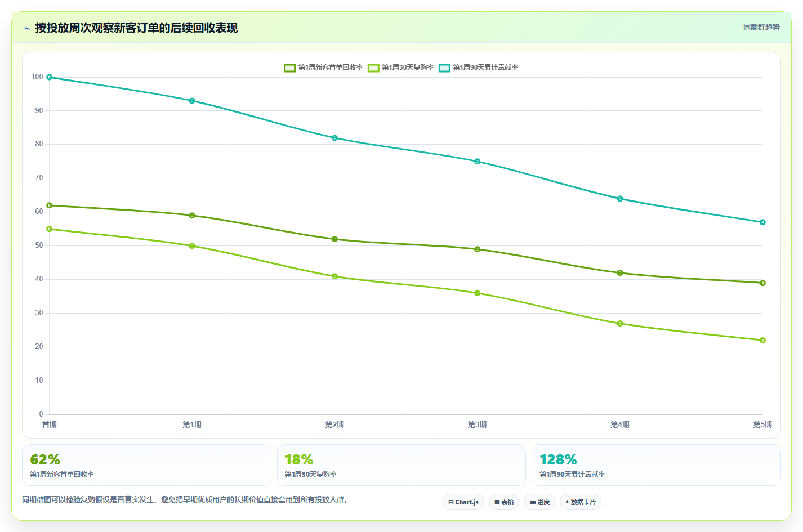Click the dark green legend color box
The image size is (803, 532).
point(289,68)
